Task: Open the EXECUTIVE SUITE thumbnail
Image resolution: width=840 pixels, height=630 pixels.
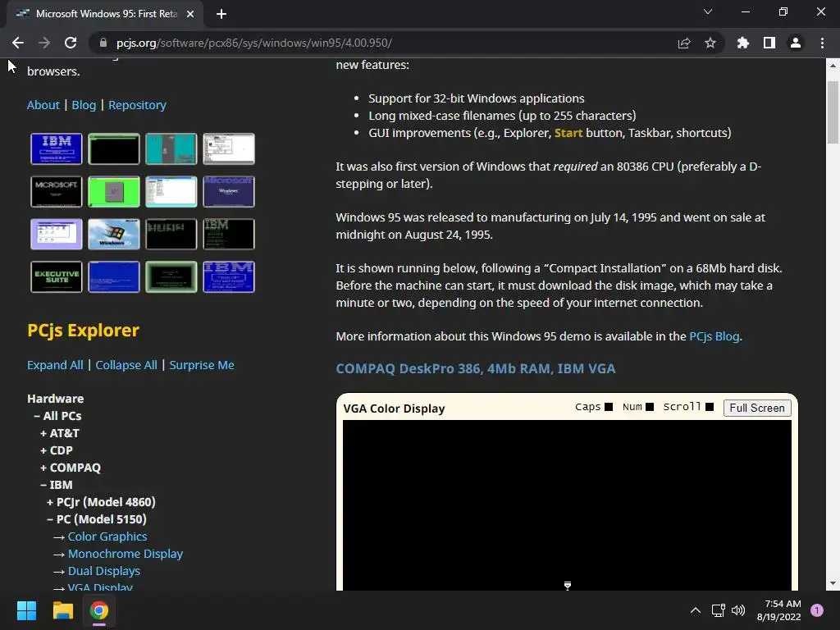Action: 57,276
